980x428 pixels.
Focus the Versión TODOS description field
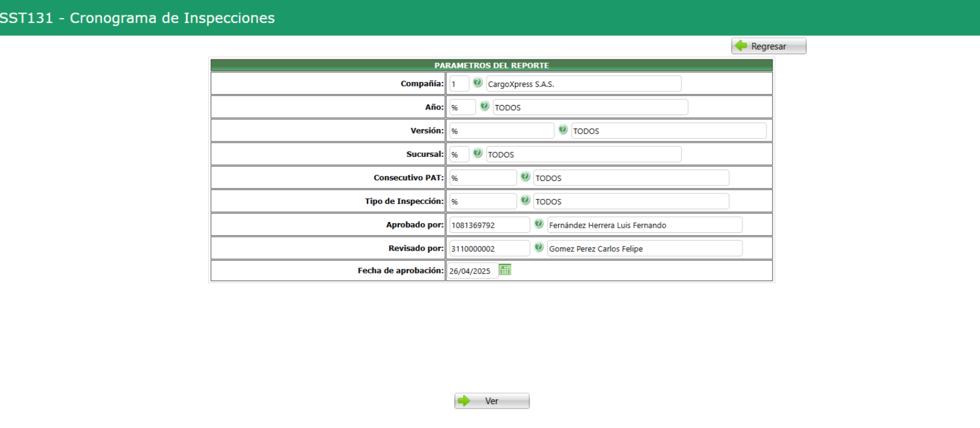669,131
